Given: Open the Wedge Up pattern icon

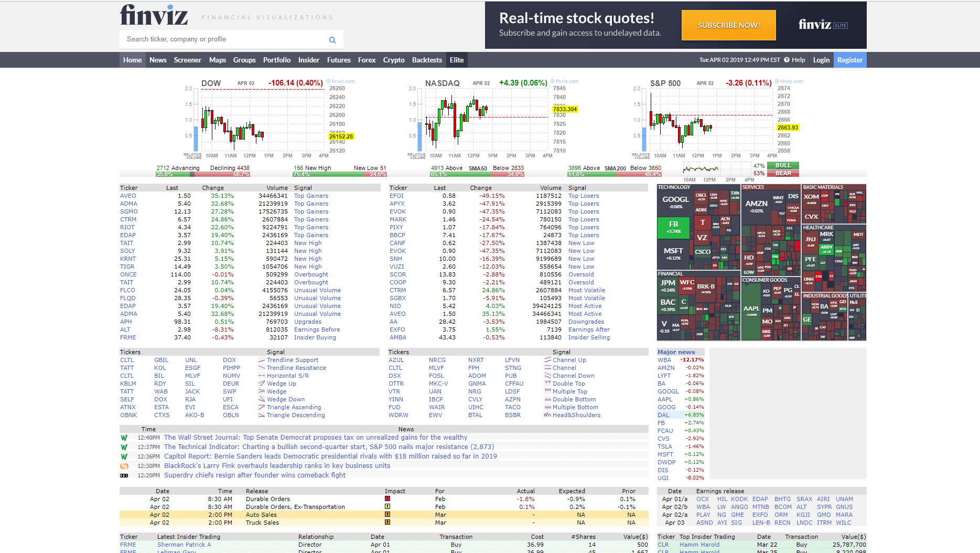Looking at the screenshot, I should click(262, 384).
